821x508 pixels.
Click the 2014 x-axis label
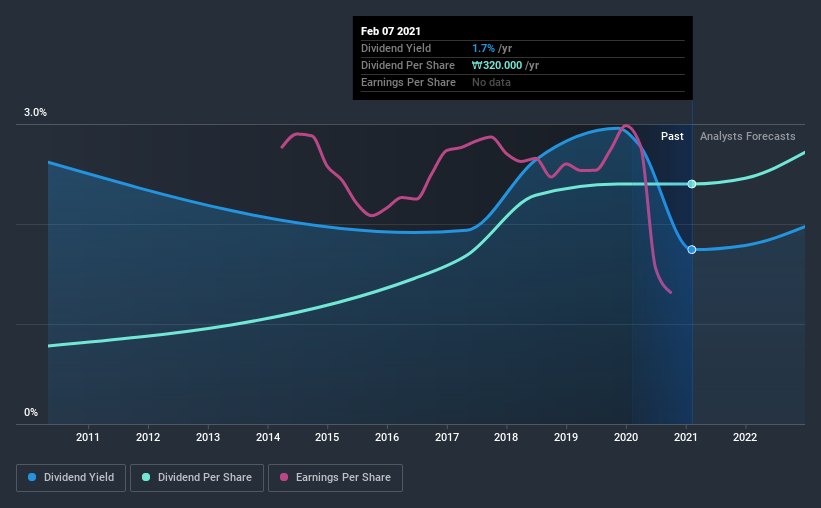click(268, 437)
